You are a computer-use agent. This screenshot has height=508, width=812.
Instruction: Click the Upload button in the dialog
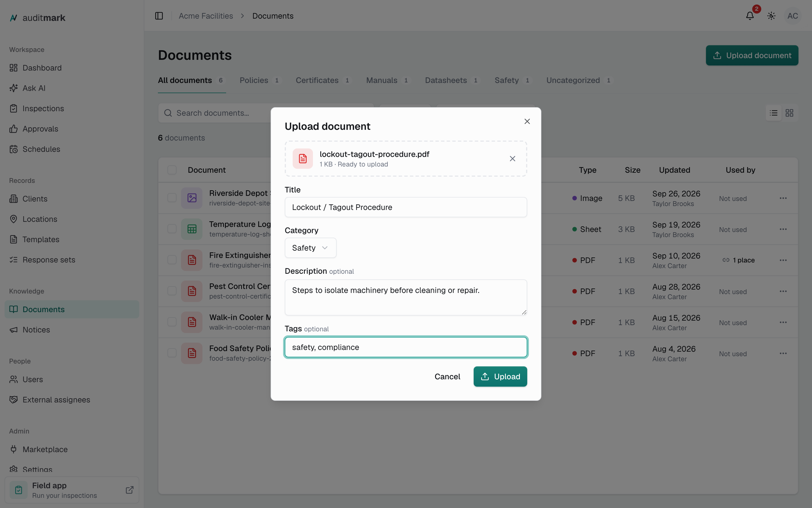coord(500,377)
